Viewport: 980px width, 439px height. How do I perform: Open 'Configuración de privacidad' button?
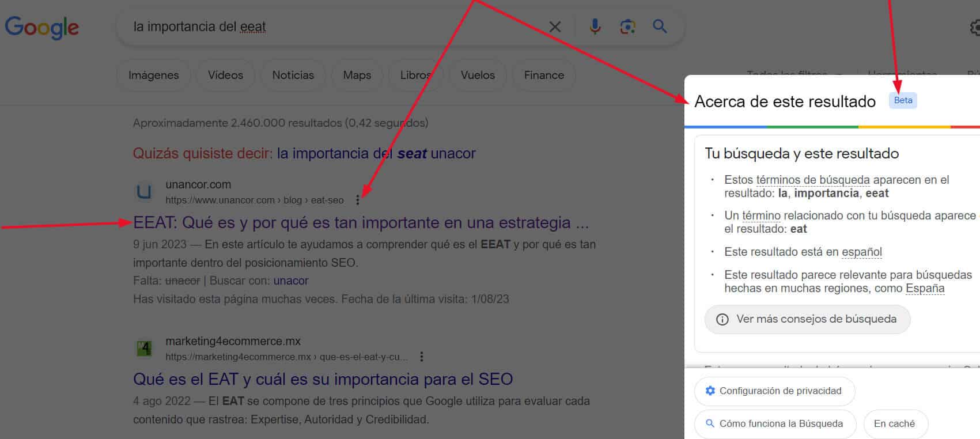pos(774,391)
